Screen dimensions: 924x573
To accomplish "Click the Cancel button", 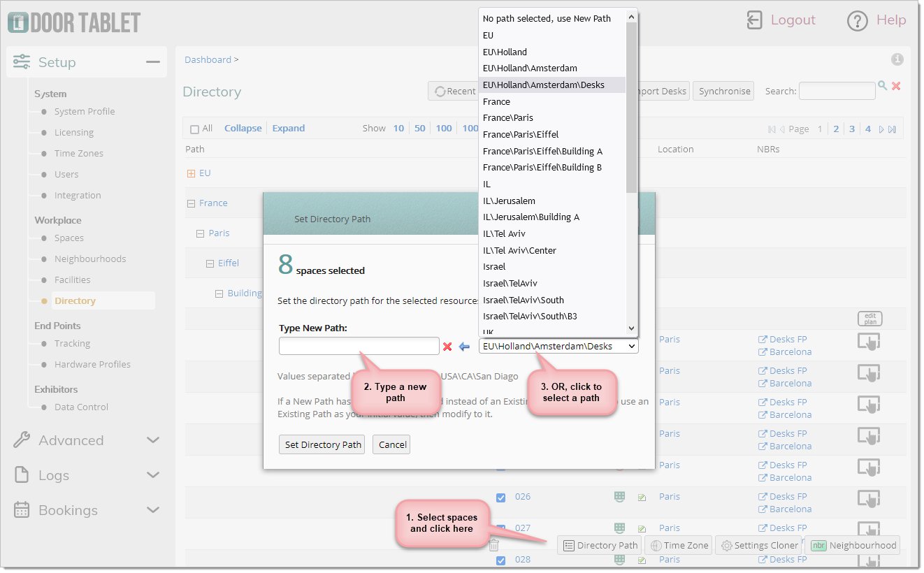I will [392, 445].
